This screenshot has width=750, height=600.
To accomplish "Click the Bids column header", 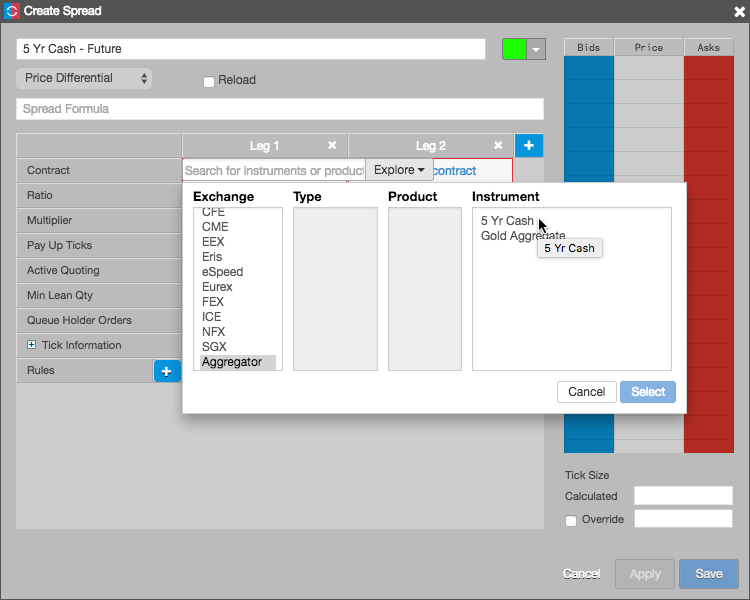I will point(588,47).
